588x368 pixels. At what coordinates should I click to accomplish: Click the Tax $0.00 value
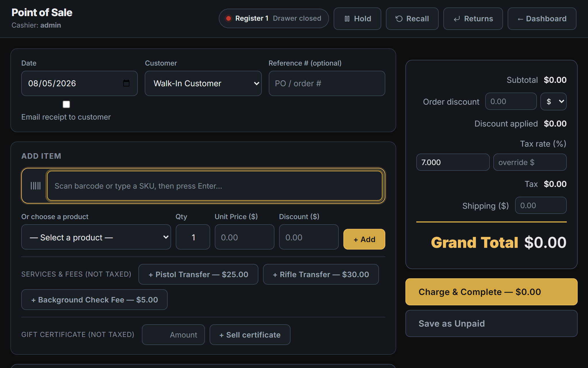(x=555, y=184)
